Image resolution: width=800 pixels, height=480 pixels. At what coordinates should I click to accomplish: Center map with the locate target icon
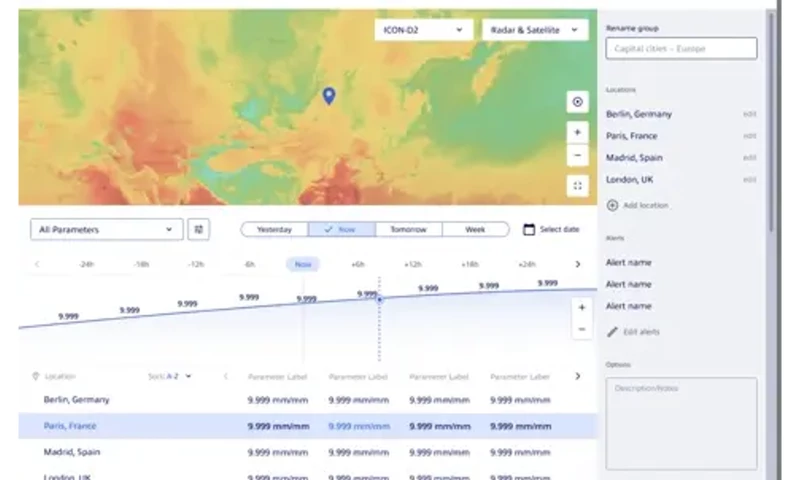(578, 102)
